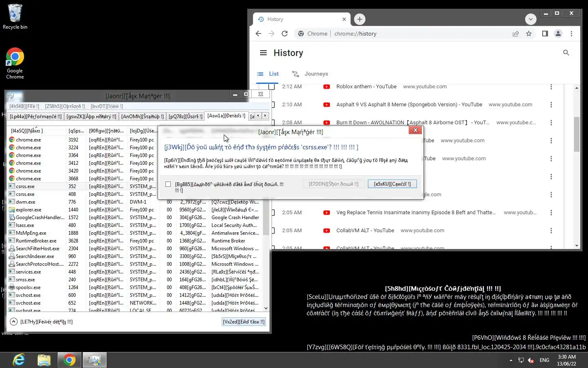Switch to Task Manager App history tab
Viewport: 588px width, 368px height.
(91, 117)
